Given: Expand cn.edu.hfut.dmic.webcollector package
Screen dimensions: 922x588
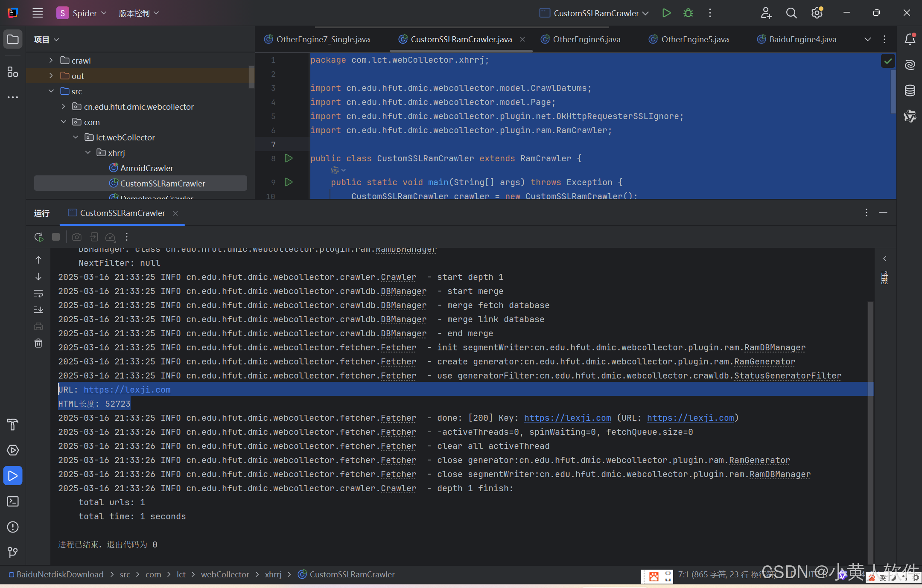Looking at the screenshot, I should tap(63, 106).
